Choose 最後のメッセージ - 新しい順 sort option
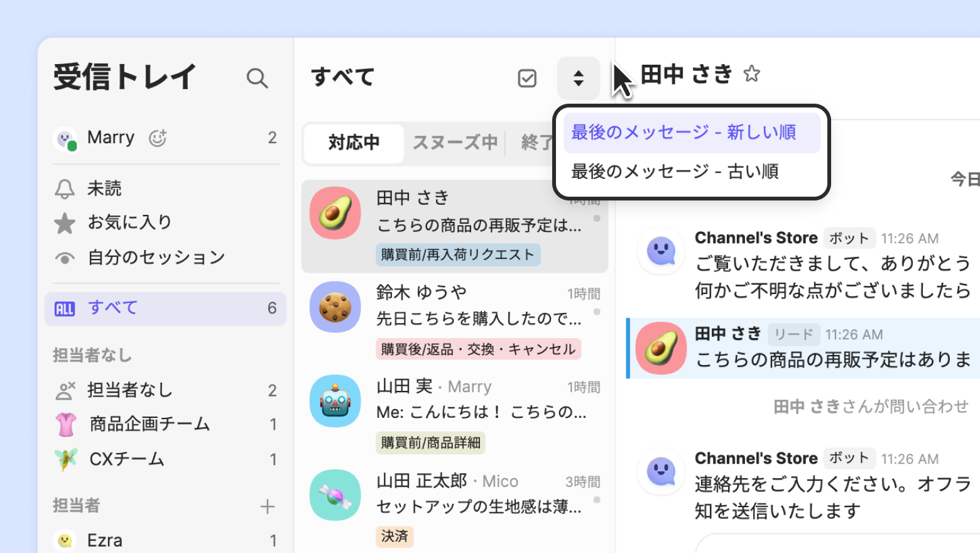 (x=692, y=133)
